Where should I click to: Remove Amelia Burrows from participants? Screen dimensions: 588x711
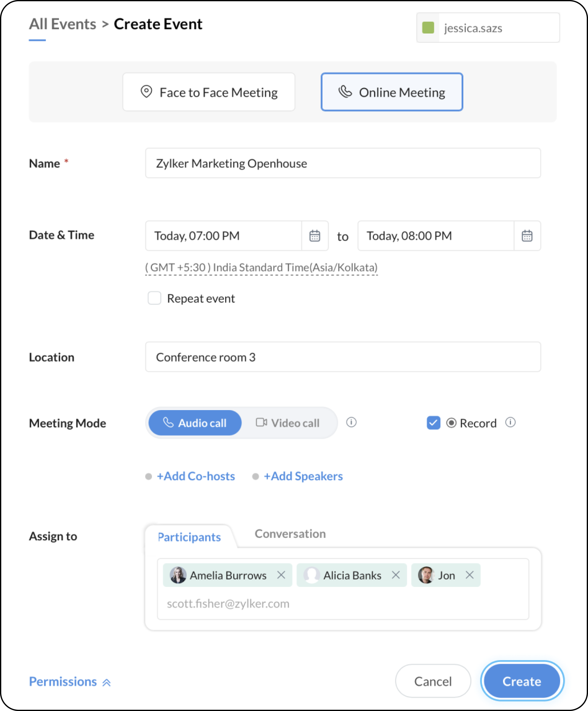[281, 575]
